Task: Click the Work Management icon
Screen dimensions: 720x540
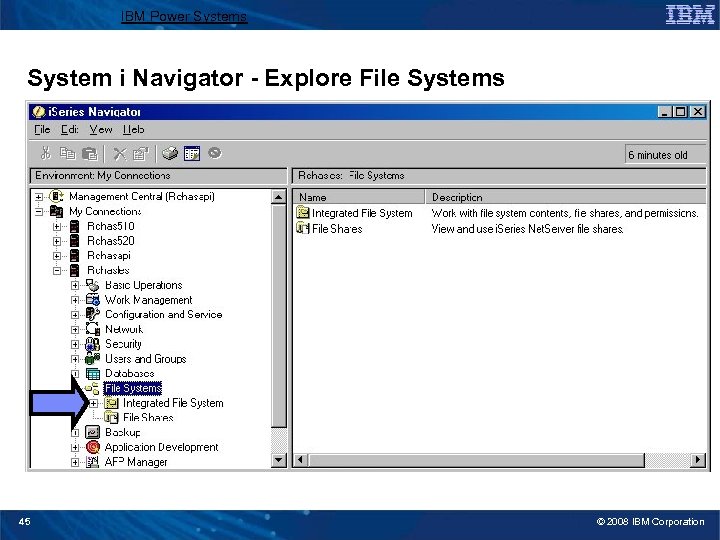Action: pyautogui.click(x=92, y=300)
